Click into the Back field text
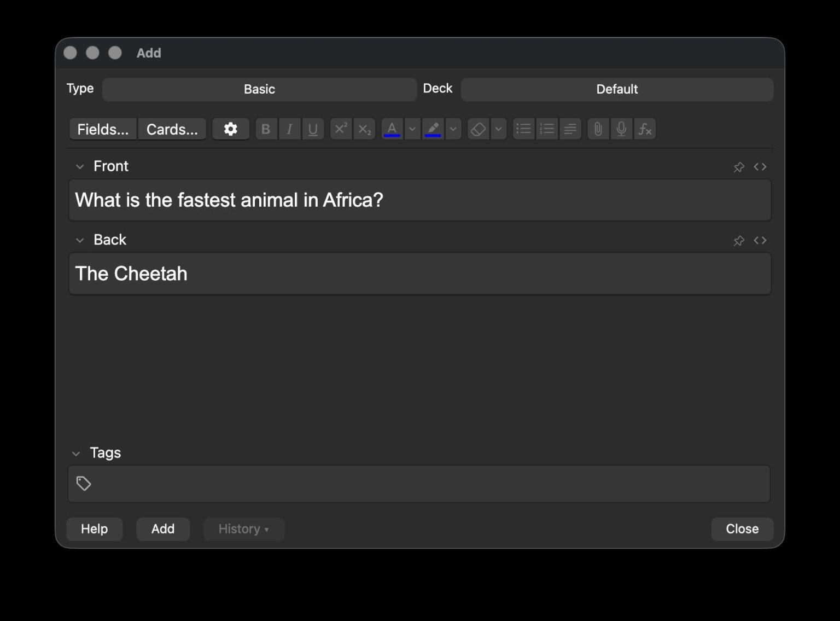Image resolution: width=840 pixels, height=621 pixels. 419,274
